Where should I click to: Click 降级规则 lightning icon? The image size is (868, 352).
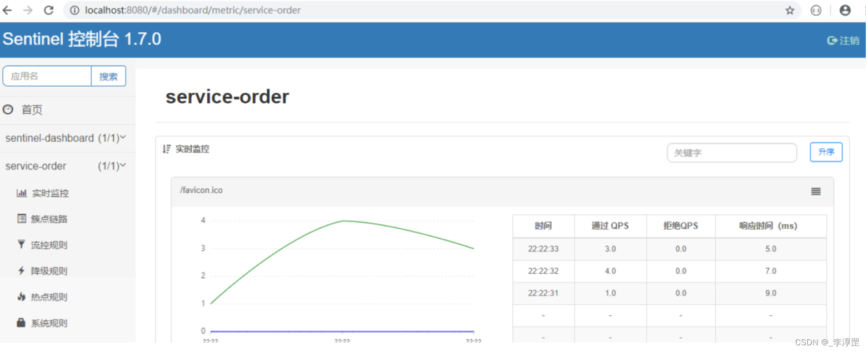point(22,271)
